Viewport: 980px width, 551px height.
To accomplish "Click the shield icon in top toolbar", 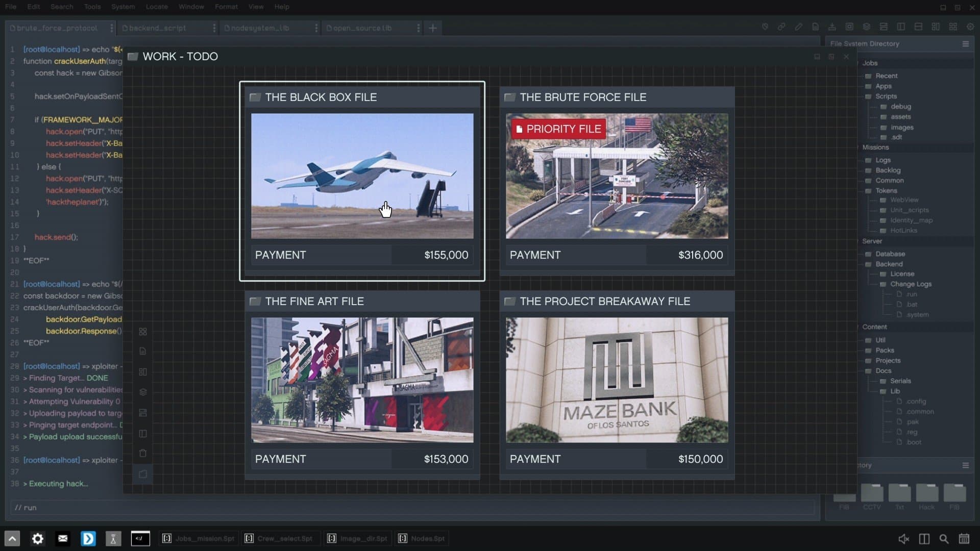I will coord(765,27).
